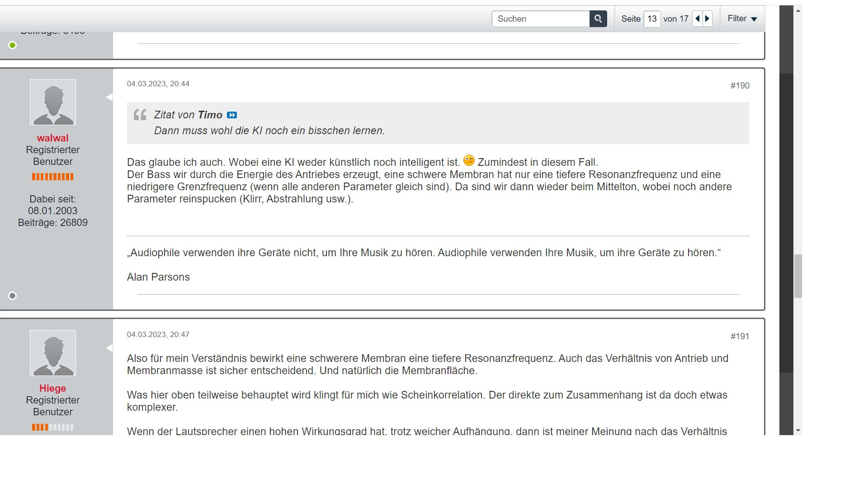
Task: Edit the page number field showing 13
Action: pos(652,19)
